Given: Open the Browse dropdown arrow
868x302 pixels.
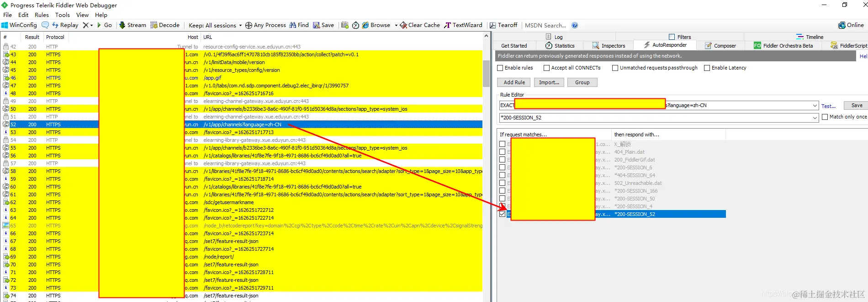Looking at the screenshot, I should coord(396,25).
